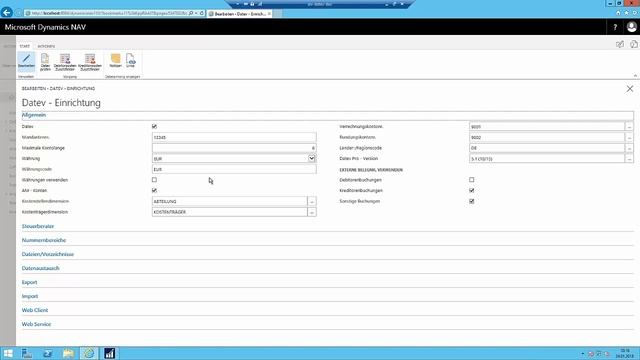Open Server Manager icon on taskbar
The height and width of the screenshot is (360, 640).
tap(27, 353)
